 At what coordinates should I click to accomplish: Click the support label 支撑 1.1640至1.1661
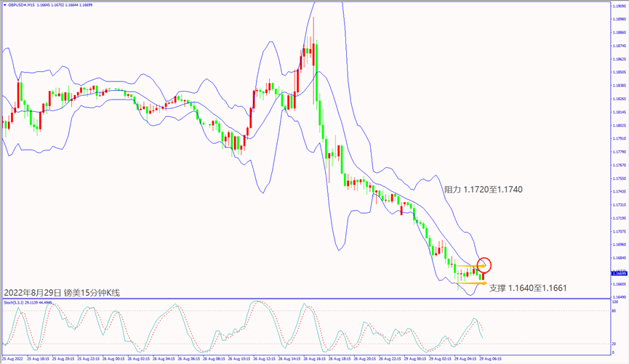coord(528,288)
